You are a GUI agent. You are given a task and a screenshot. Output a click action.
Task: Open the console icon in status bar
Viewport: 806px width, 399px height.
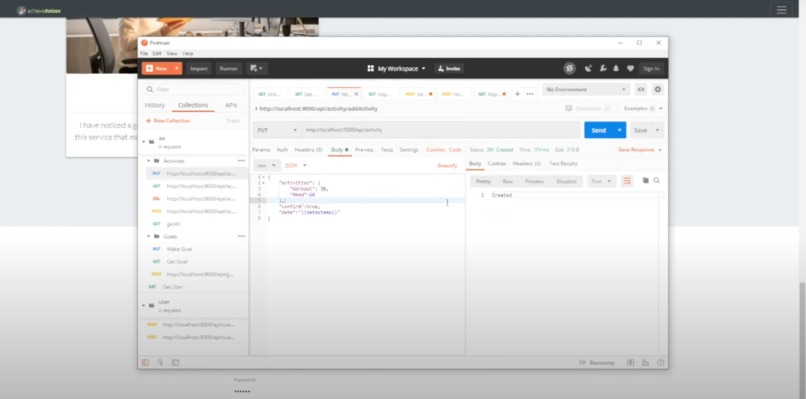(x=175, y=362)
